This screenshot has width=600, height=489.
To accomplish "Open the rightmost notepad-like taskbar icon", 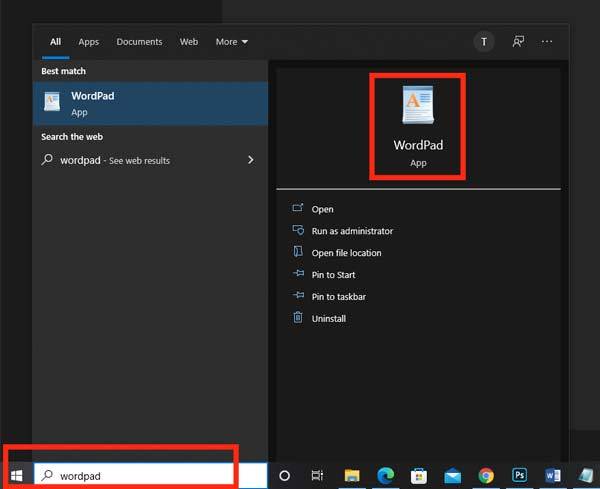I will coord(586,476).
